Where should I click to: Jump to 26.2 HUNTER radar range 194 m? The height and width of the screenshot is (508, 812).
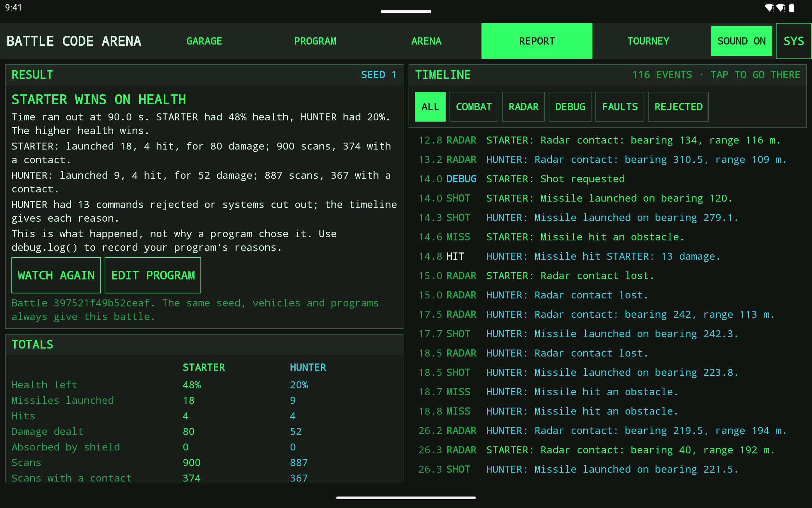tap(607, 431)
